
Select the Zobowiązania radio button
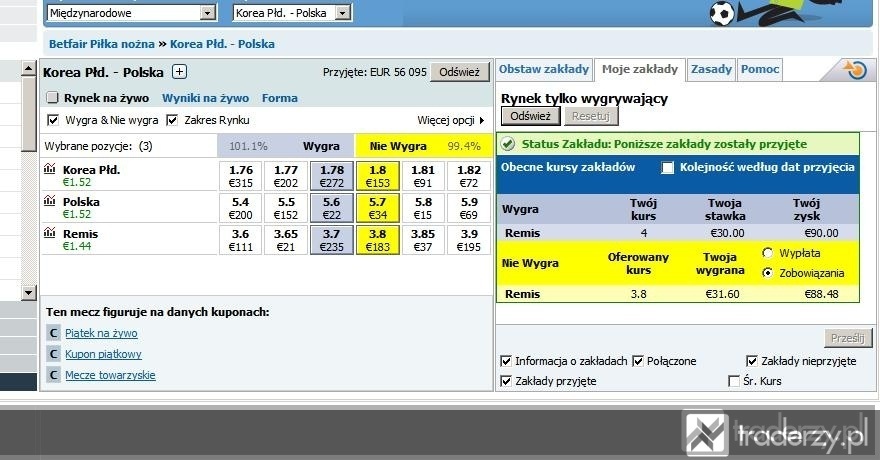[767, 273]
